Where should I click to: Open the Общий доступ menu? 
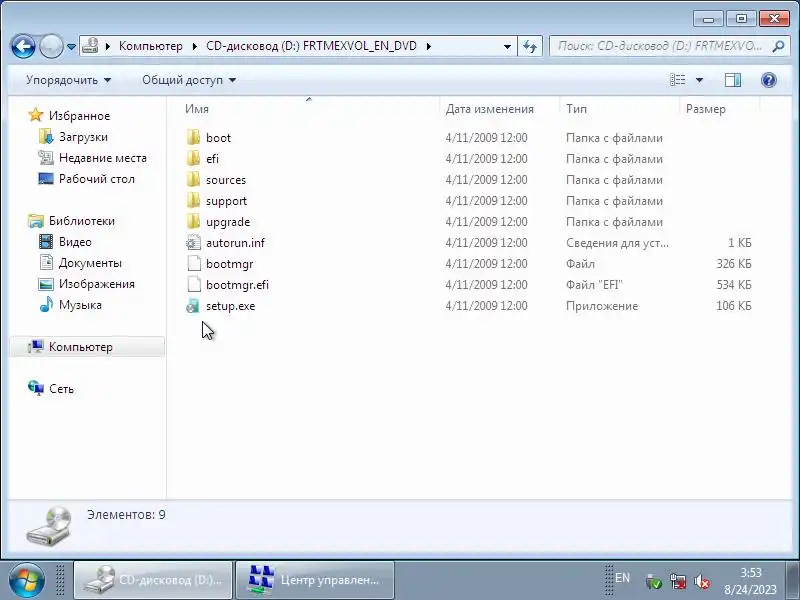coord(189,80)
